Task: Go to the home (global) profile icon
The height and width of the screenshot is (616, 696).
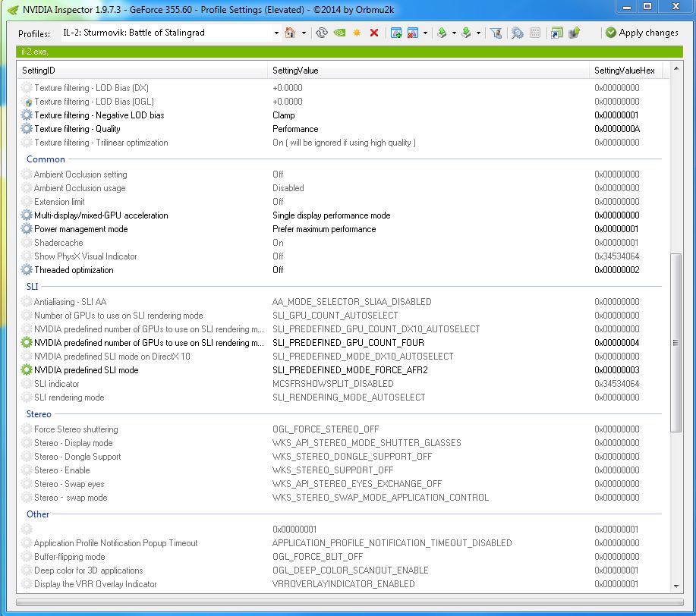Action: [290, 33]
